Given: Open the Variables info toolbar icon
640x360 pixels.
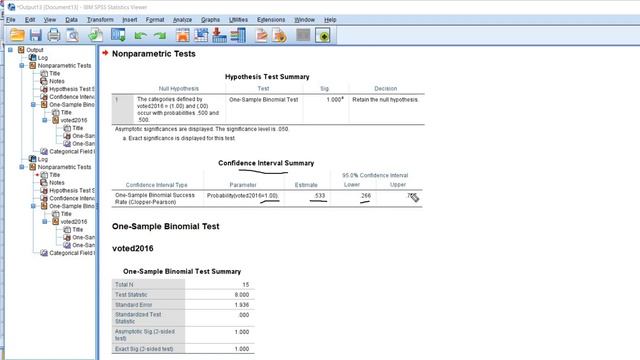Looking at the screenshot, I should 238,35.
